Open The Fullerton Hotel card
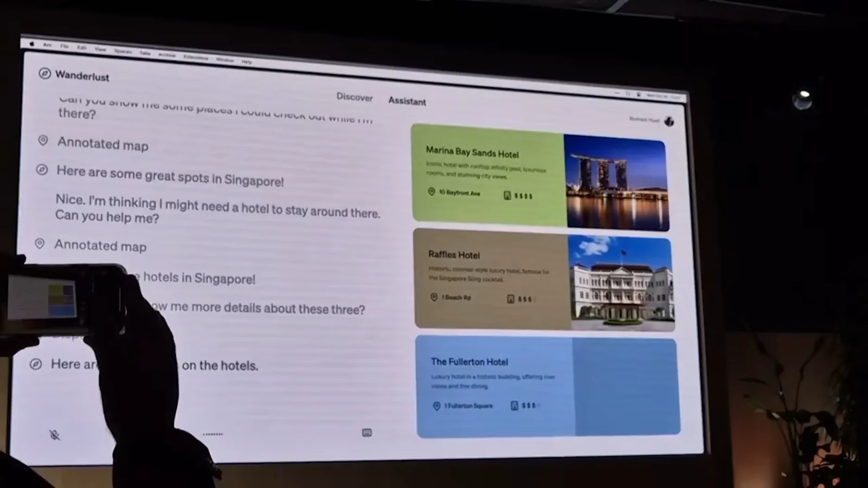 (548, 387)
